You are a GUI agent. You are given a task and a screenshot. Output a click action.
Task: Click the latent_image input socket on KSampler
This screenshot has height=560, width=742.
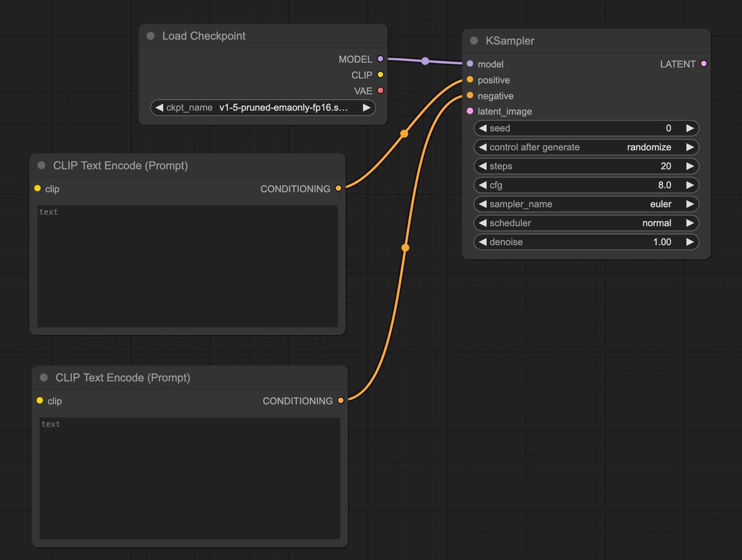tap(470, 111)
